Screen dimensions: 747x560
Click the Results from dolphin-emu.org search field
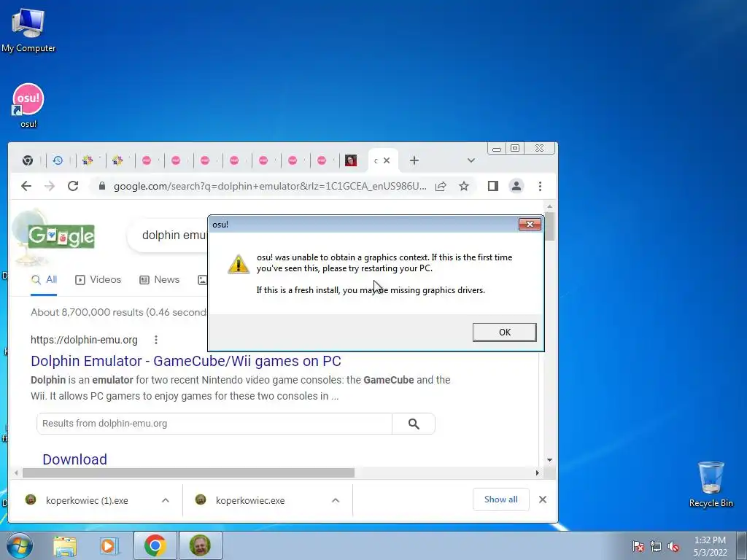(x=214, y=424)
